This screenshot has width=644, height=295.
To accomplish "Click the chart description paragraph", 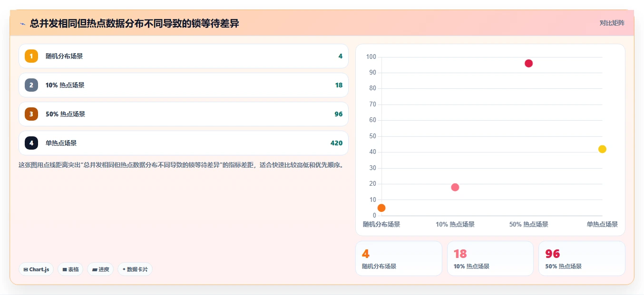I will (x=181, y=165).
